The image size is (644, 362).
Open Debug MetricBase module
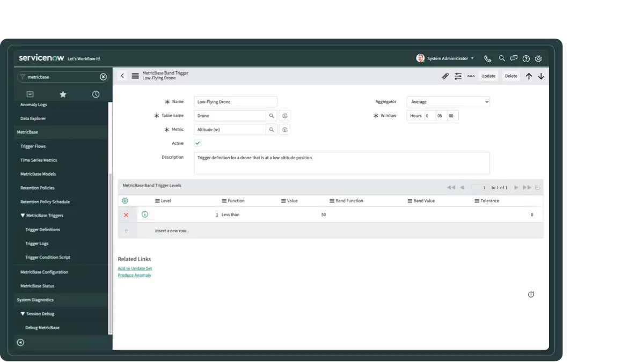(42, 328)
